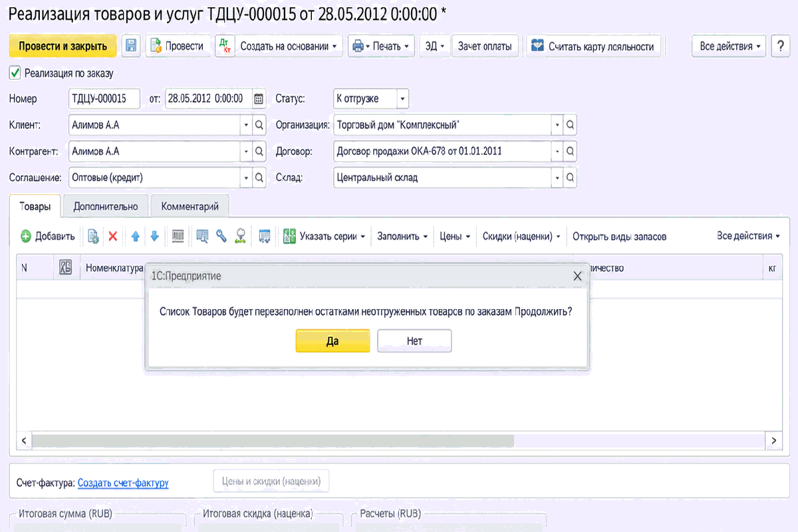This screenshot has height=532, width=798.
Task: Click the Создать счет-фактуру link
Action: (123, 483)
